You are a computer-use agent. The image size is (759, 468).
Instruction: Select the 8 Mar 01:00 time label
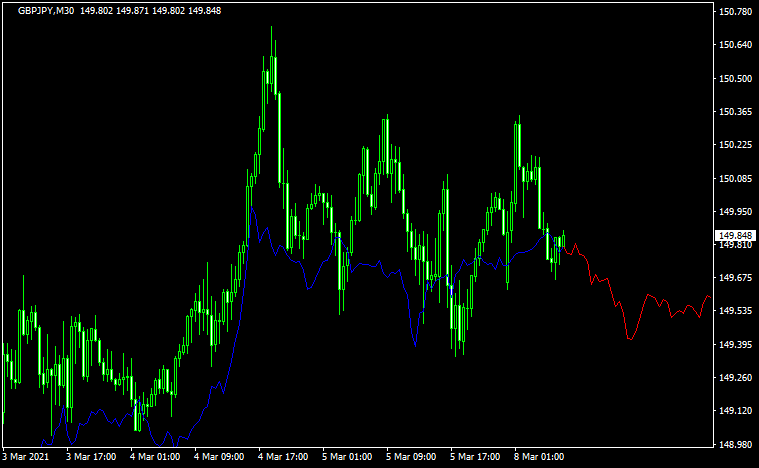point(539,457)
